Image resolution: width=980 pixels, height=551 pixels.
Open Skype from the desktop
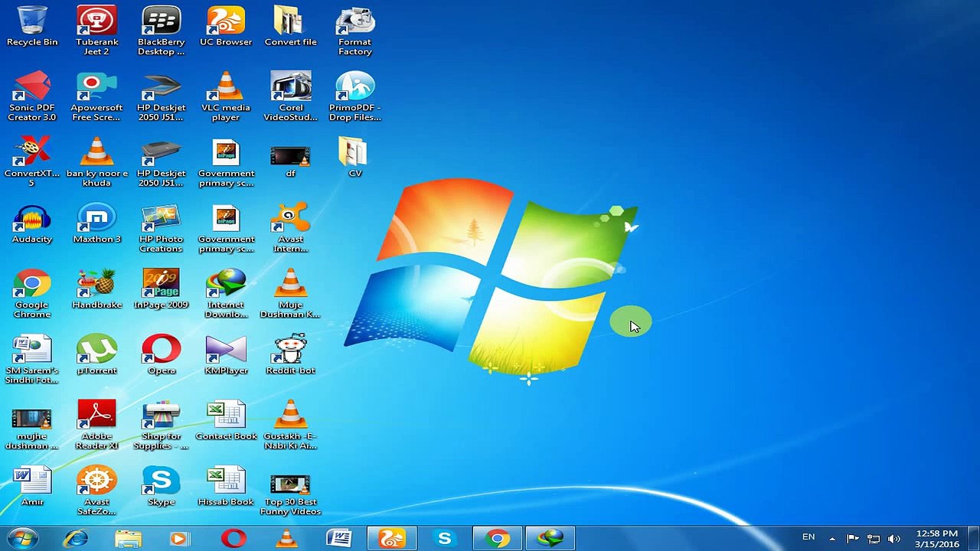click(161, 487)
